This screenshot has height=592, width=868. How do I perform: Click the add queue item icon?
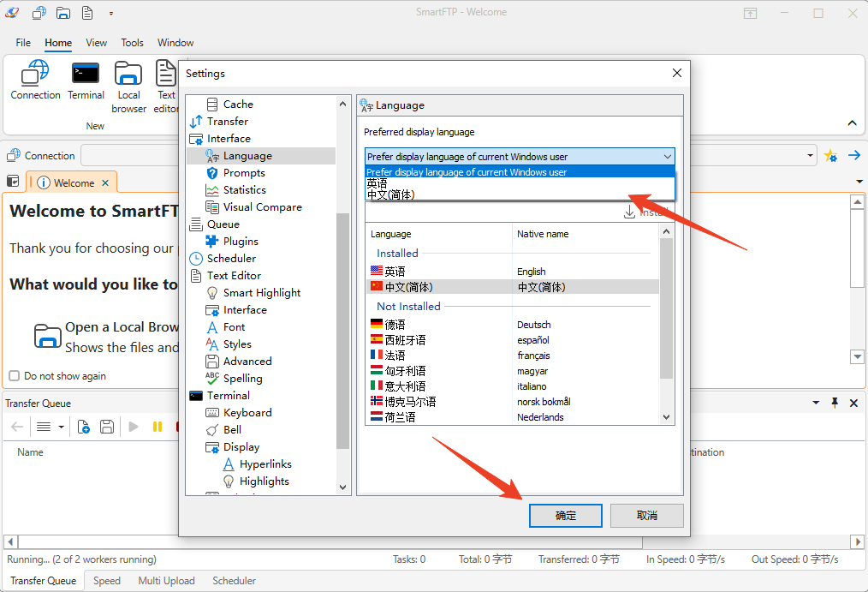click(x=84, y=427)
